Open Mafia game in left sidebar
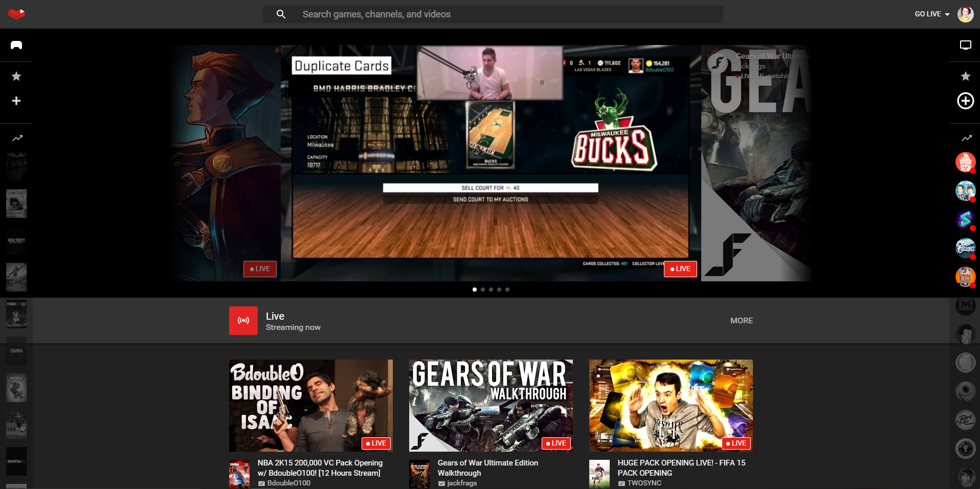980x489 pixels. (x=16, y=461)
